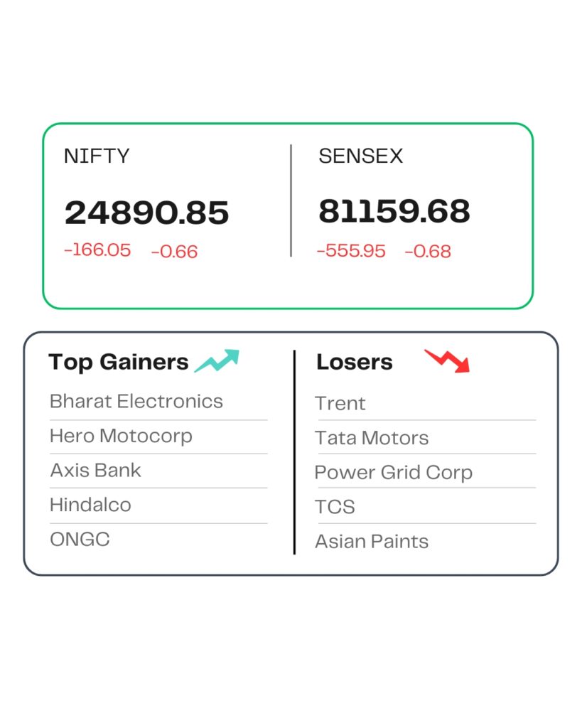582x728 pixels.
Task: Open ONGC stock entry
Action: [x=80, y=540]
